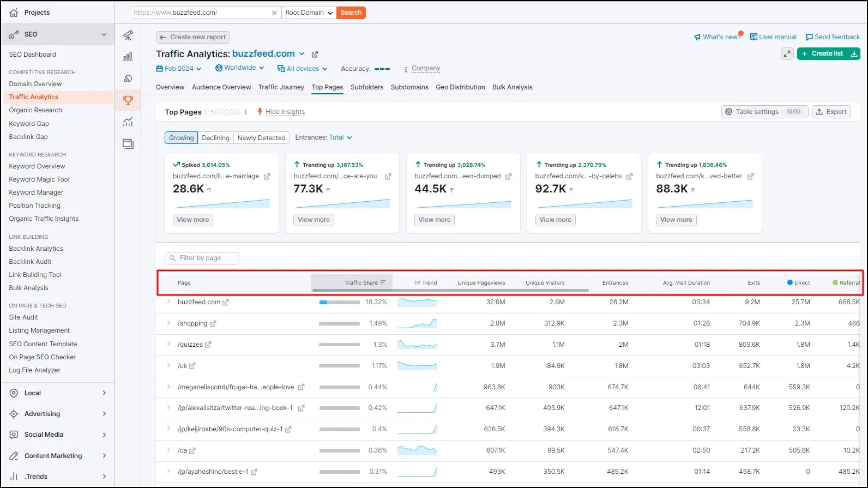868x488 pixels.
Task: Open the Projects home icon
Action: 14,13
